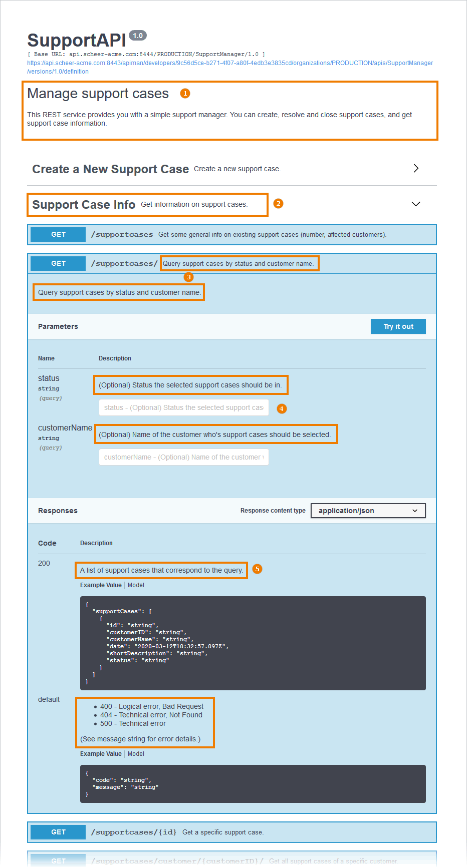467x868 pixels.
Task: Click the orange annotation marker number 1
Action: [x=185, y=94]
